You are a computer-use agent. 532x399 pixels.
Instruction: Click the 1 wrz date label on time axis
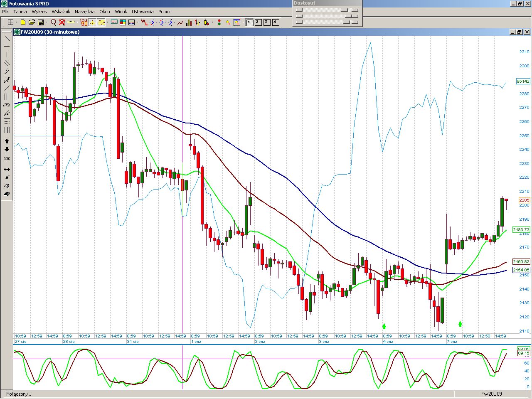(196, 342)
